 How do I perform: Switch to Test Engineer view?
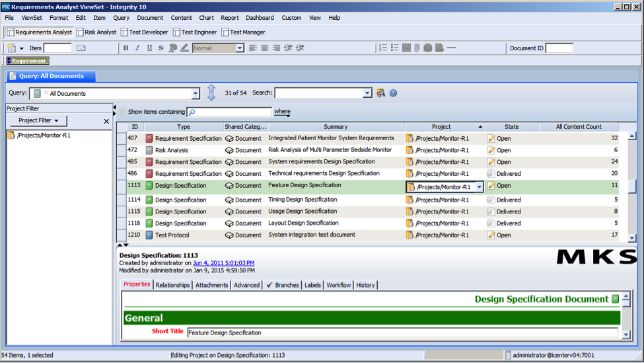[x=195, y=32]
